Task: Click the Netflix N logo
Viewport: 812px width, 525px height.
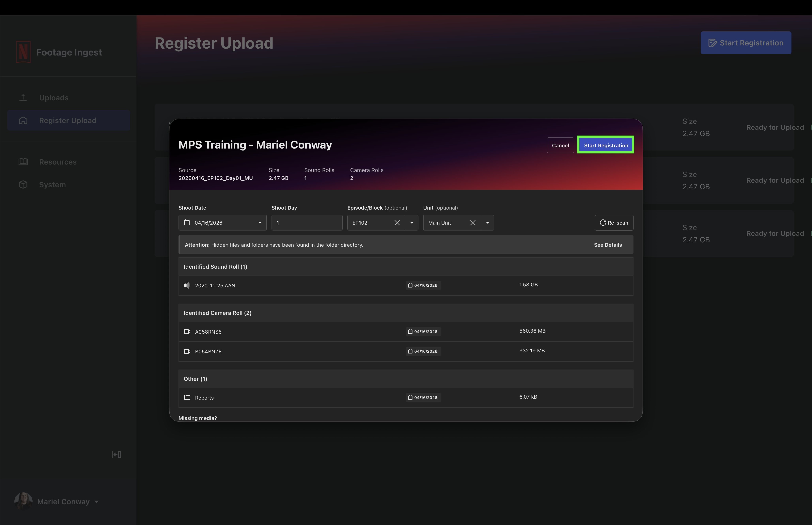Action: point(23,52)
